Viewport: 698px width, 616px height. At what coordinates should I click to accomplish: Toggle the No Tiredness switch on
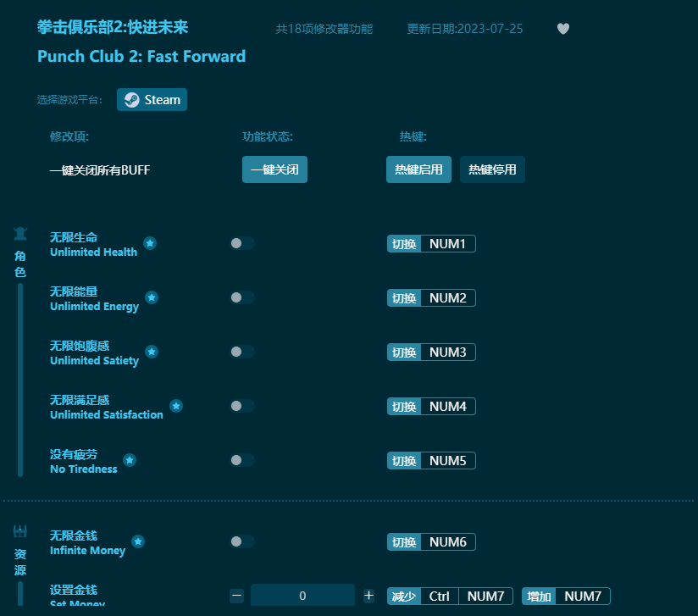[242, 460]
